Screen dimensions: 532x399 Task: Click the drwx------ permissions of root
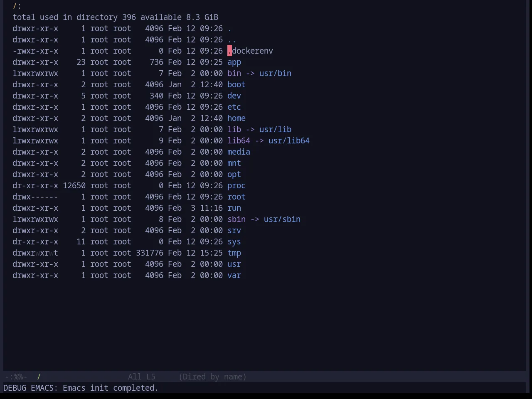coord(35,197)
